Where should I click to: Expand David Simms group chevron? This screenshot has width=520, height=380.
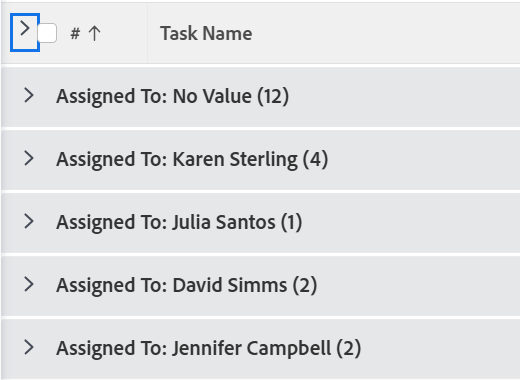(29, 284)
